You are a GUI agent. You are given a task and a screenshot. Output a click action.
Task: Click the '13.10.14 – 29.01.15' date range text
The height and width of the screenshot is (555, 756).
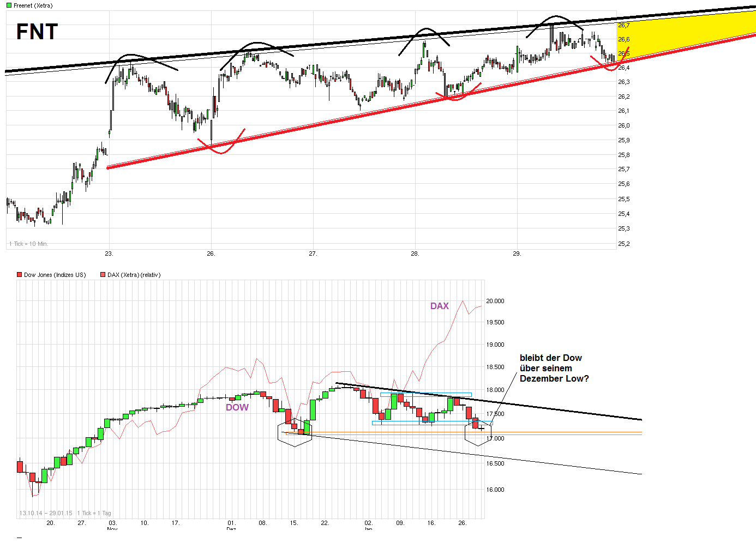pos(46,513)
